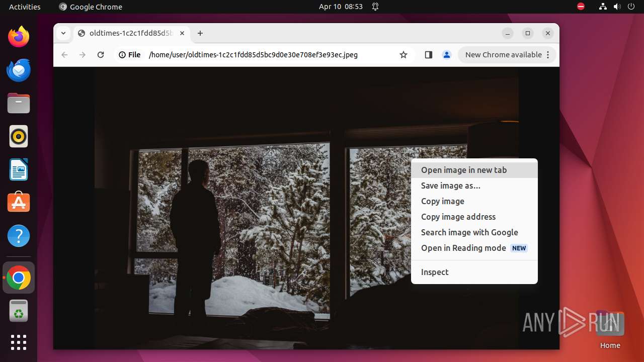Viewport: 644px width, 362px height.
Task: Bookmark this tab with star icon
Action: tap(404, 55)
